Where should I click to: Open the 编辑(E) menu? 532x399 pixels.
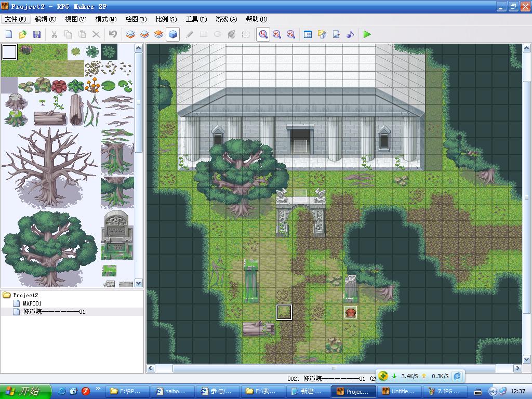[x=46, y=19]
